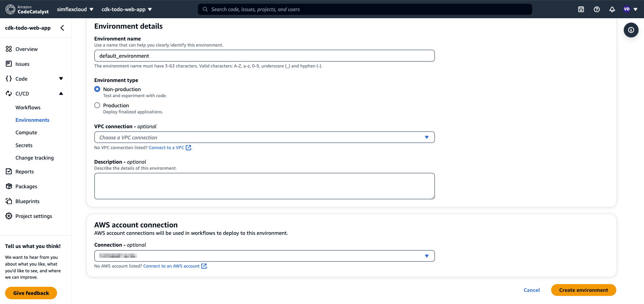
Task: Go to Workflows in sidebar
Action: point(28,107)
